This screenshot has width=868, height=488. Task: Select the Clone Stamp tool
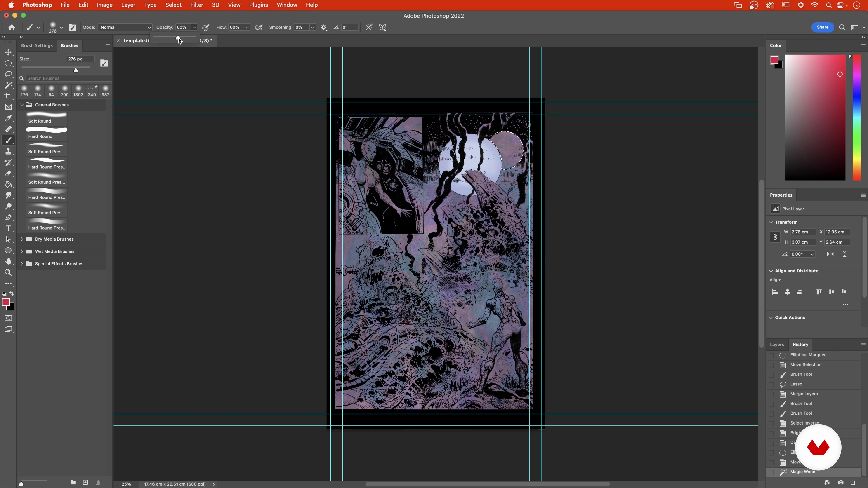point(8,151)
